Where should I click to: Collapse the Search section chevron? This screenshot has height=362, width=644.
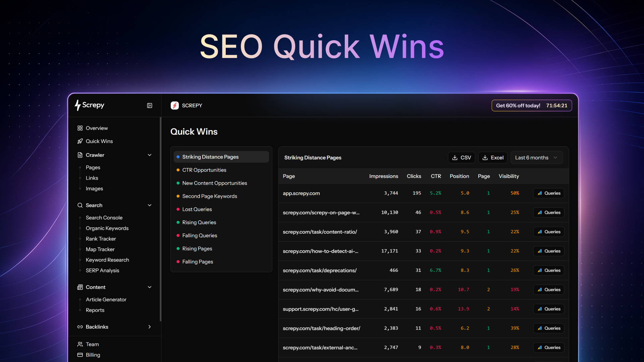point(150,205)
